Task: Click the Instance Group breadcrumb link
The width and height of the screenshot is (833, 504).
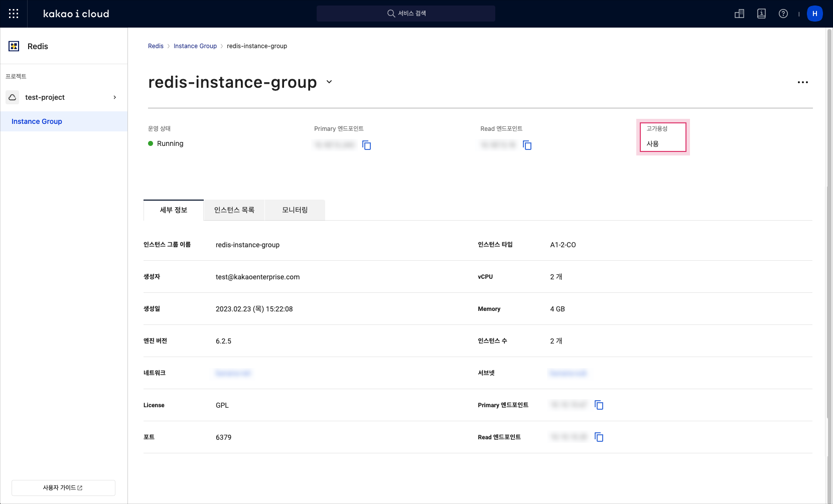Action: tap(195, 46)
